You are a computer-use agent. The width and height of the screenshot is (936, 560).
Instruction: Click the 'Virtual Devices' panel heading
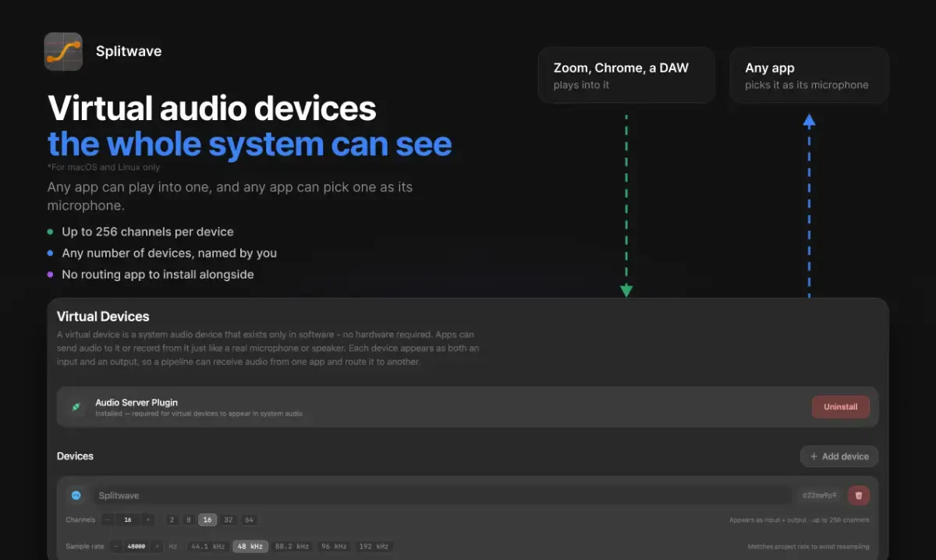tap(103, 317)
